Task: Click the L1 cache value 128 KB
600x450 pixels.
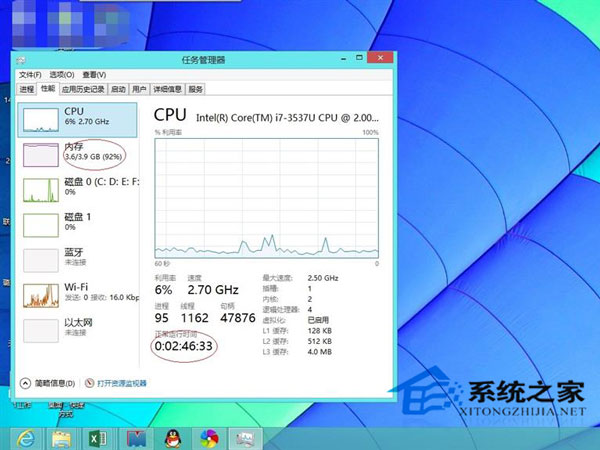Action: [320, 331]
